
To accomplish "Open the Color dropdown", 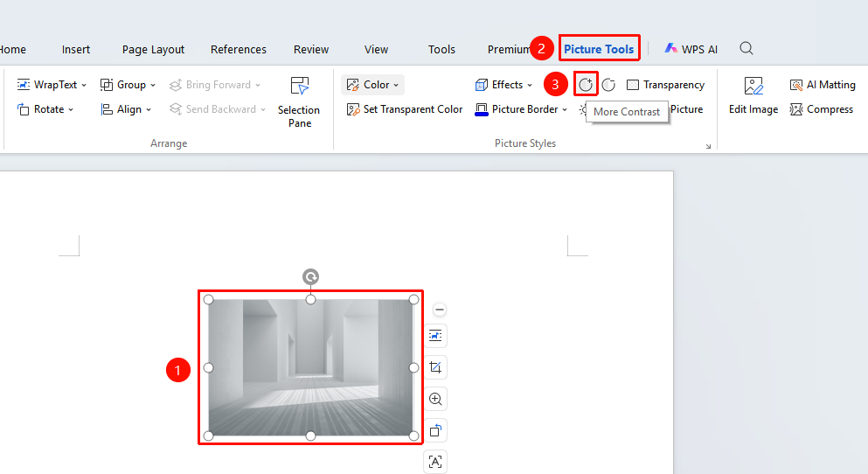I will 372,85.
